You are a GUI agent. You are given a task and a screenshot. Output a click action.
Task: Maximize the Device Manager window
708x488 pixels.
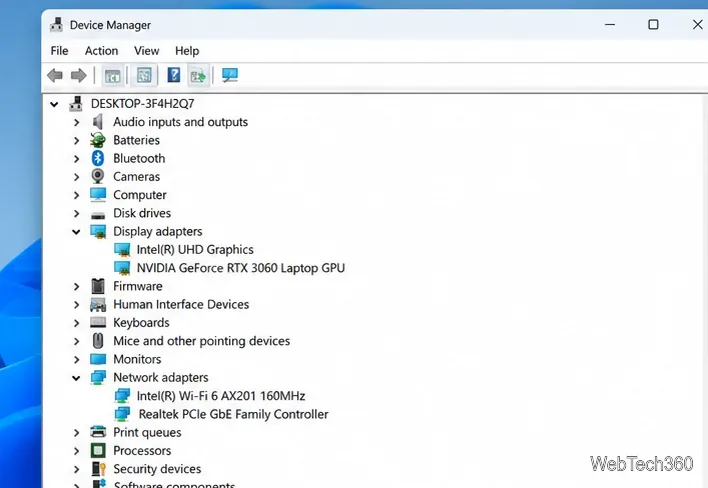click(653, 24)
